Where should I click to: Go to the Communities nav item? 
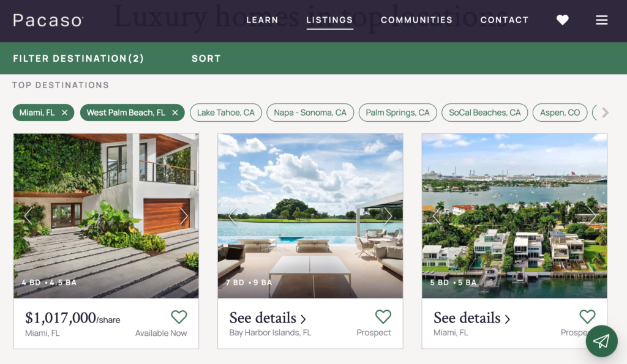pos(416,20)
